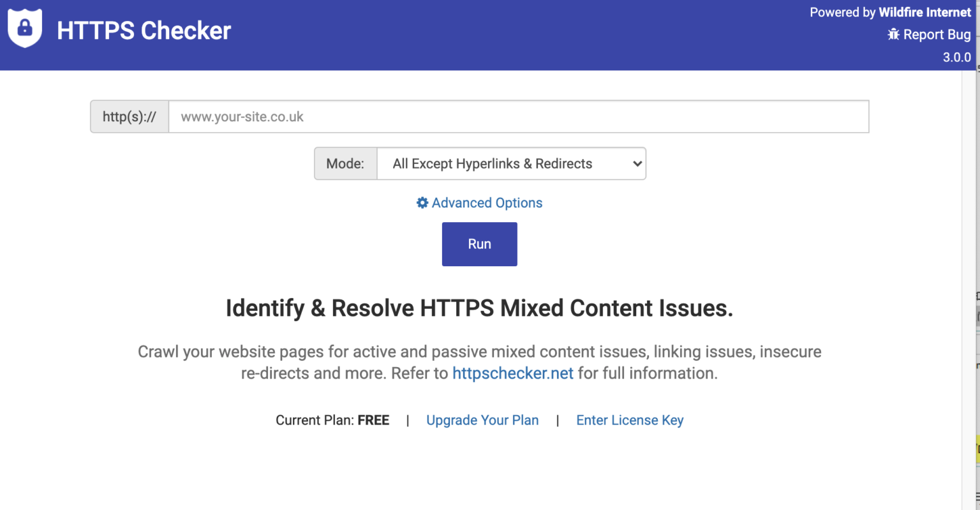Click the 'Identify & Resolve HTTPS Mixed Content Issues' heading
The width and height of the screenshot is (980, 510).
pyautogui.click(x=479, y=308)
